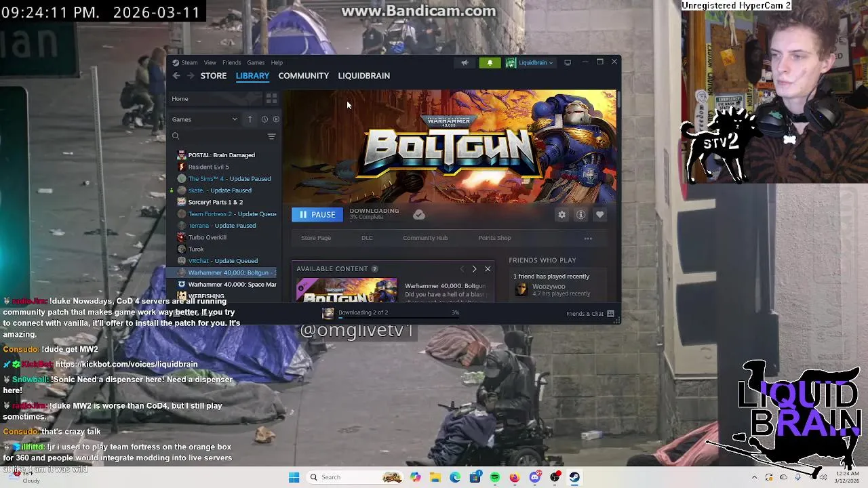Open Boltgun Store Page link

coord(316,238)
